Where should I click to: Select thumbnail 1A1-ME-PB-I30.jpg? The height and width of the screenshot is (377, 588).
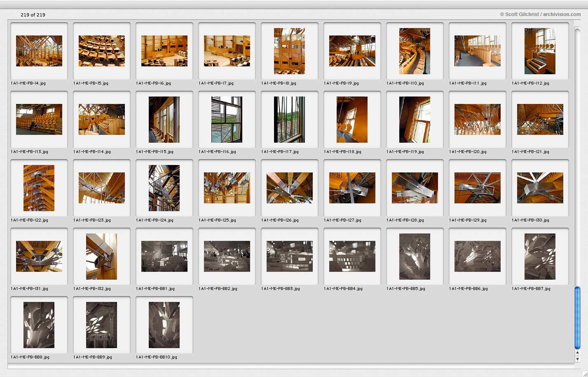click(x=540, y=188)
